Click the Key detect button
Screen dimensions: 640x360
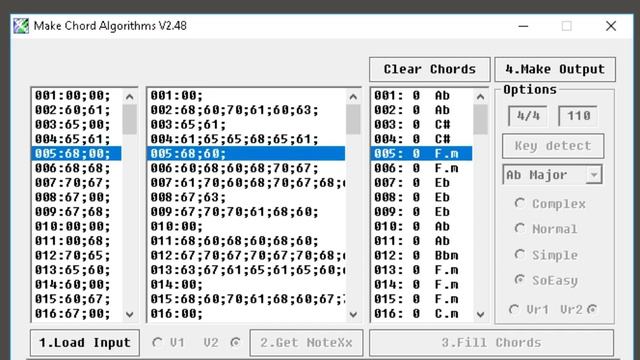[553, 146]
